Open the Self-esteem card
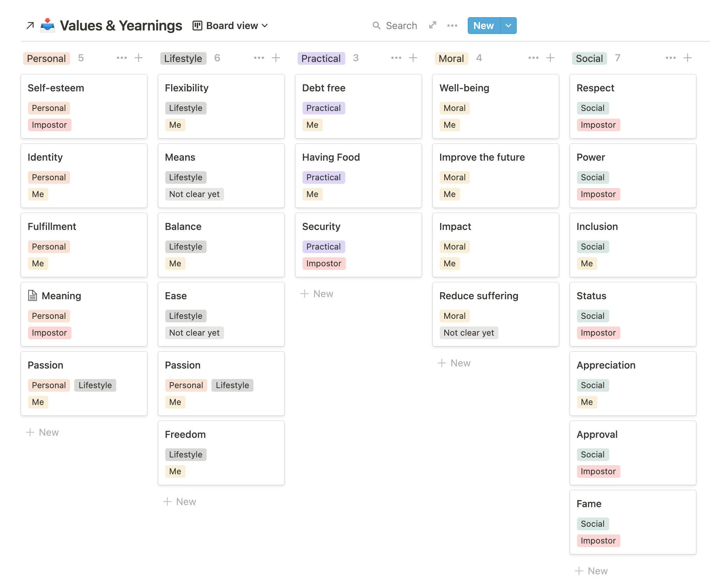 pos(84,106)
